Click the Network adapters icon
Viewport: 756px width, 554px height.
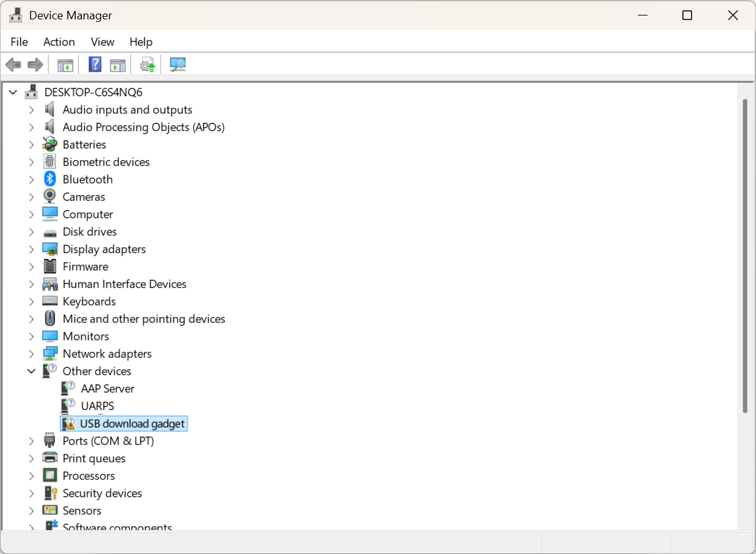(50, 353)
